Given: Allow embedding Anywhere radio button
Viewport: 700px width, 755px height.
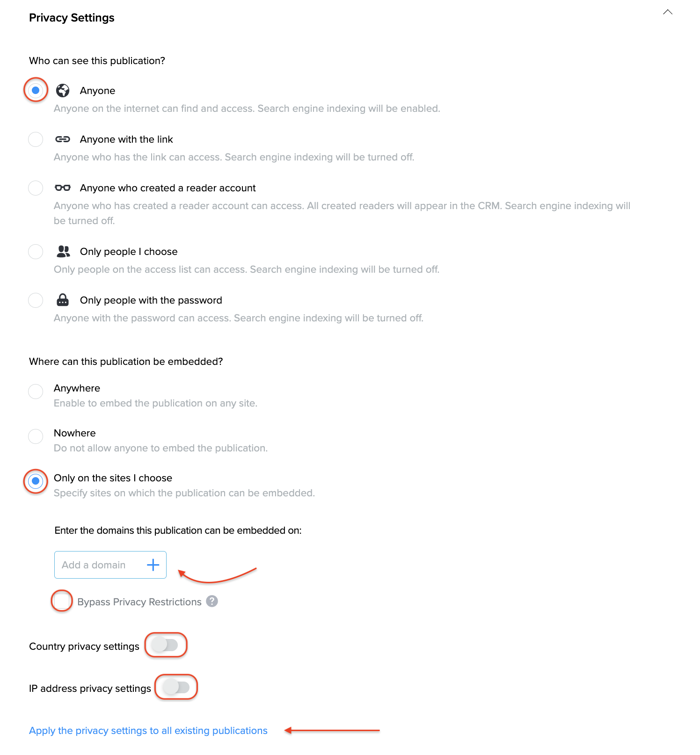Looking at the screenshot, I should pos(36,391).
